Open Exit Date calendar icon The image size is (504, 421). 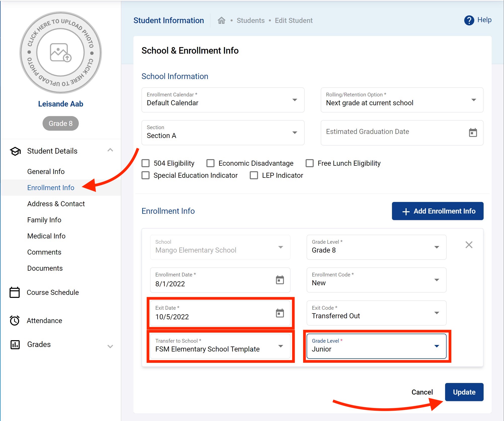click(280, 313)
